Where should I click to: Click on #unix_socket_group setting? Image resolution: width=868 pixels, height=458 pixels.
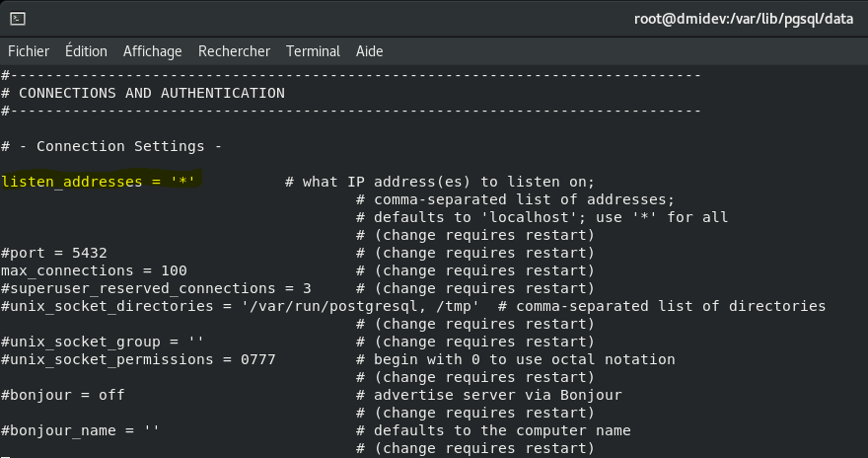tap(103, 342)
